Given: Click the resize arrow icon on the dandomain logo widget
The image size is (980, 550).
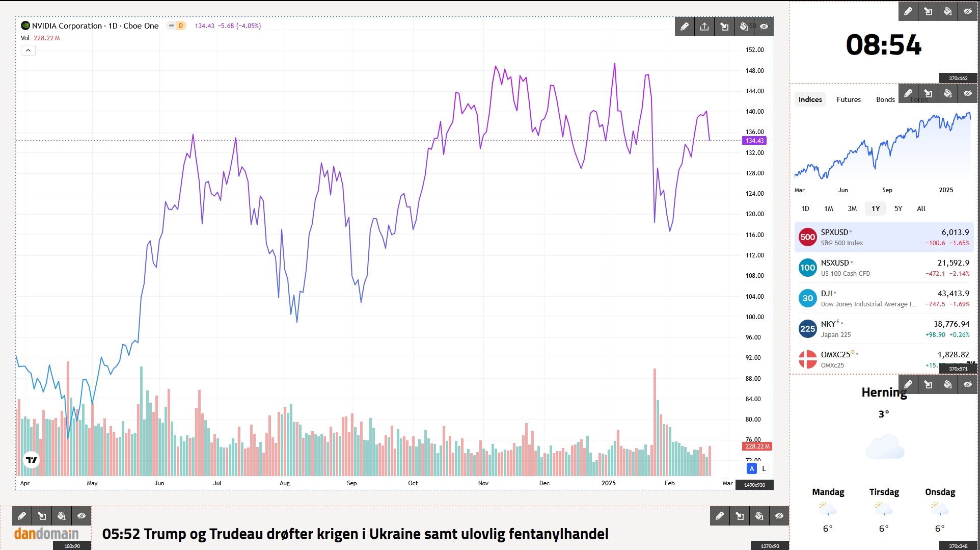Looking at the screenshot, I should pyautogui.click(x=42, y=516).
